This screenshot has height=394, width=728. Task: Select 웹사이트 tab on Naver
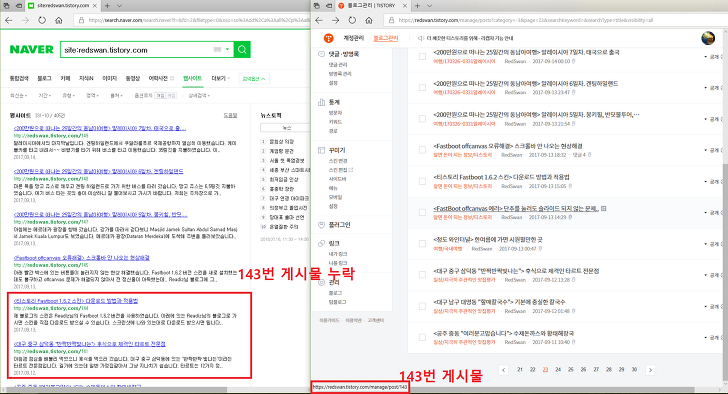pos(192,79)
